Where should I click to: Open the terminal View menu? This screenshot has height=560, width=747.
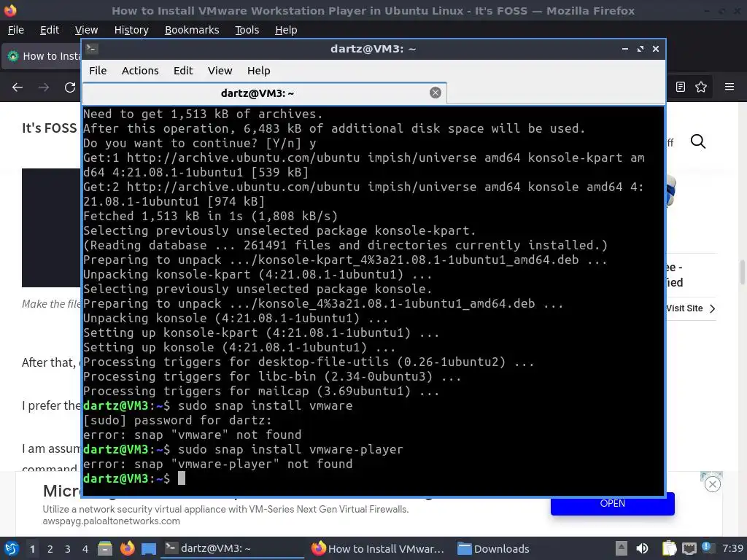pos(220,71)
